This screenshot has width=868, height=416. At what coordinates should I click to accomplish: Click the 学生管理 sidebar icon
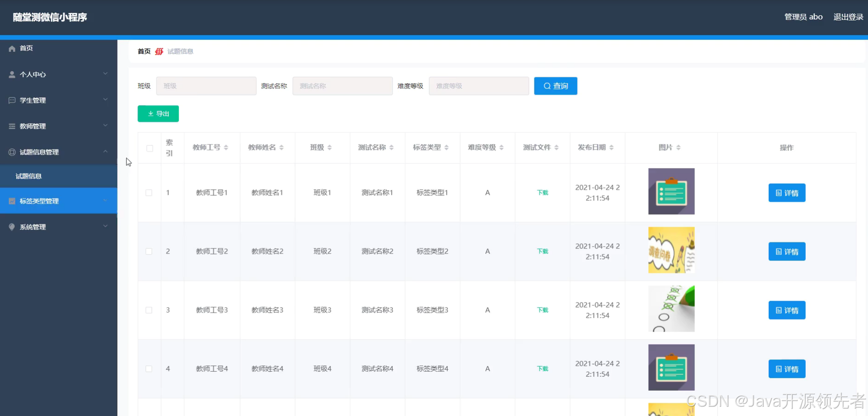click(x=12, y=100)
